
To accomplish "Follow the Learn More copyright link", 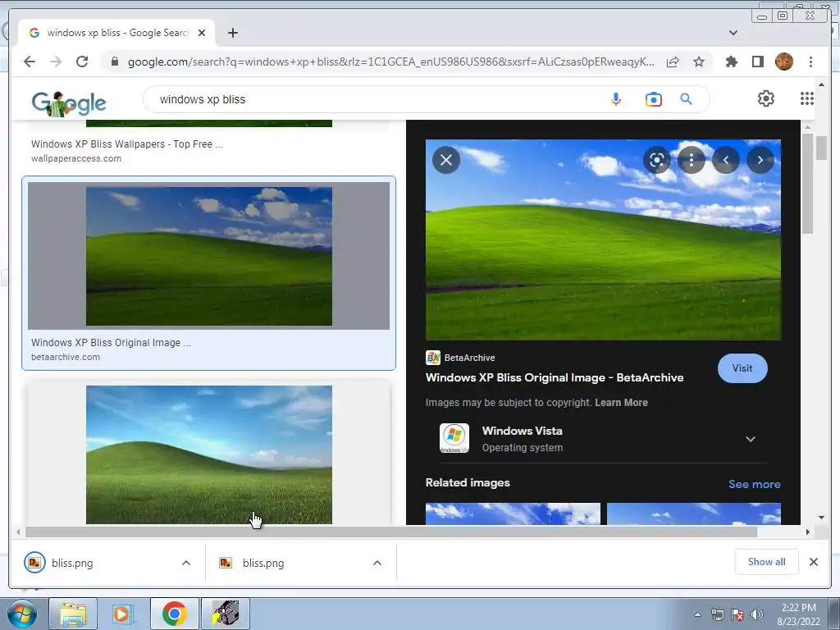I will pos(621,402).
